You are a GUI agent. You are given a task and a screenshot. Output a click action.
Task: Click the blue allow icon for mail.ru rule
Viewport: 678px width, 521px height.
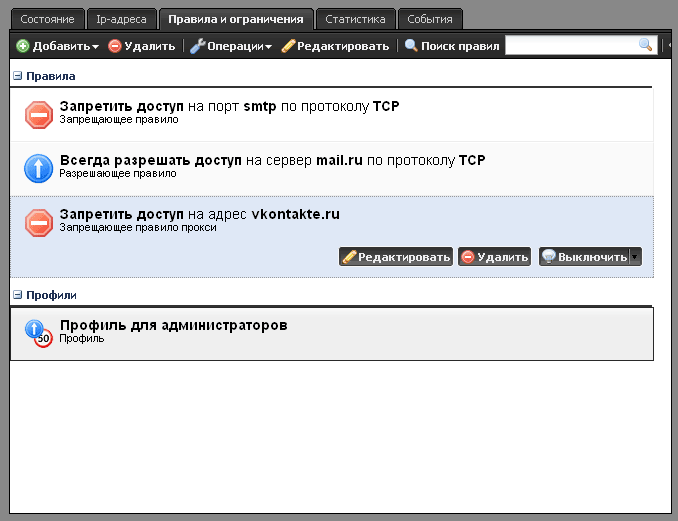(39, 169)
